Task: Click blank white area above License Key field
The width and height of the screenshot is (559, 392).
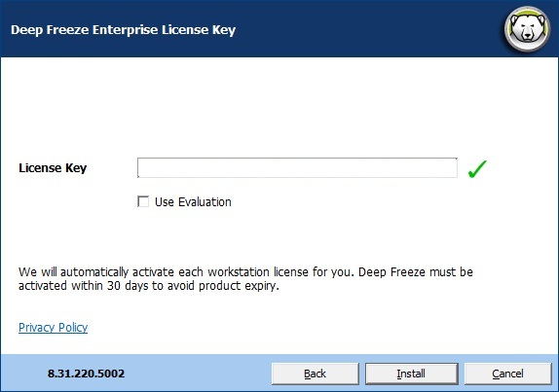Action: pyautogui.click(x=279, y=107)
